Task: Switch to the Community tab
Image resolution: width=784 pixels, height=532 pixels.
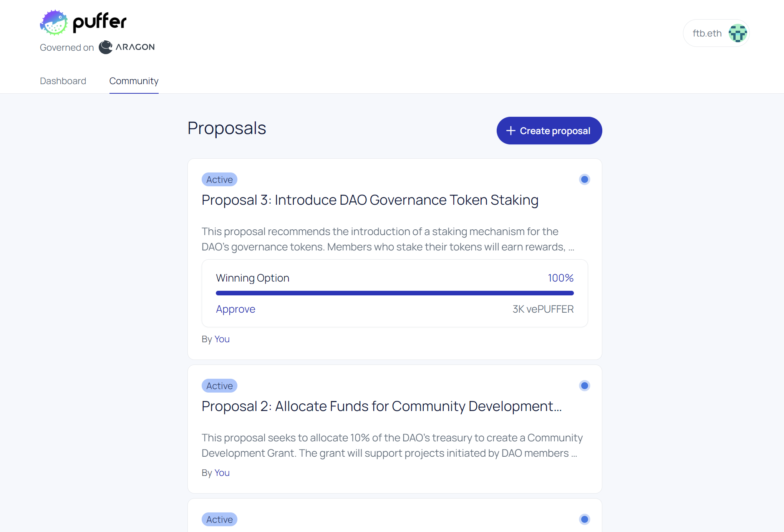Action: 134,81
